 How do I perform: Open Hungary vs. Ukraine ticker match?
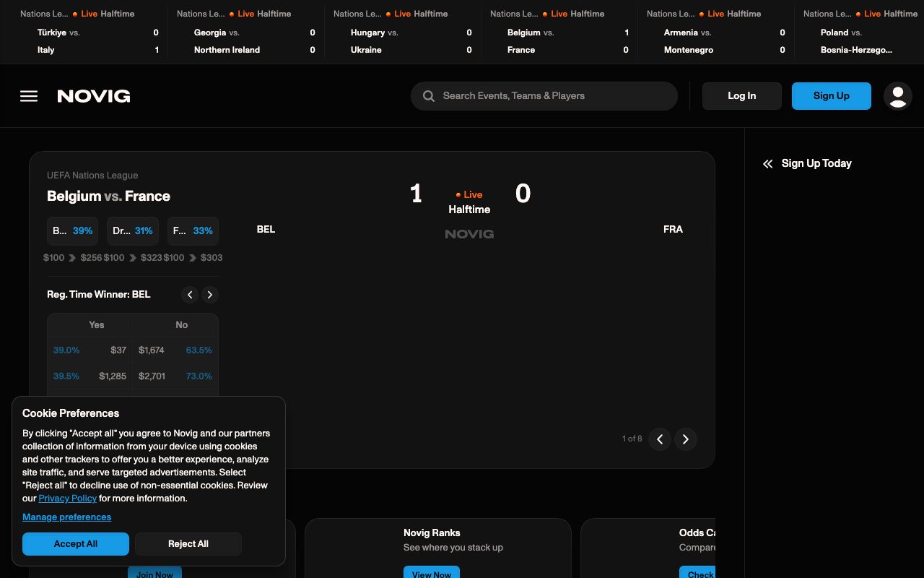pos(403,33)
